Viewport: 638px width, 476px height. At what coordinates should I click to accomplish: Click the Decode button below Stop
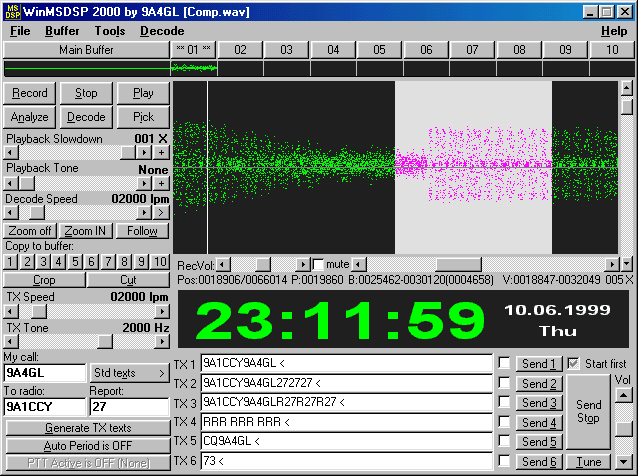click(x=86, y=117)
